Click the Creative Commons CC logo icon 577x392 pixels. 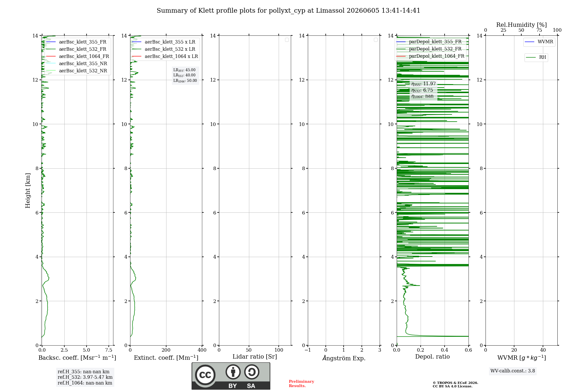(x=205, y=375)
